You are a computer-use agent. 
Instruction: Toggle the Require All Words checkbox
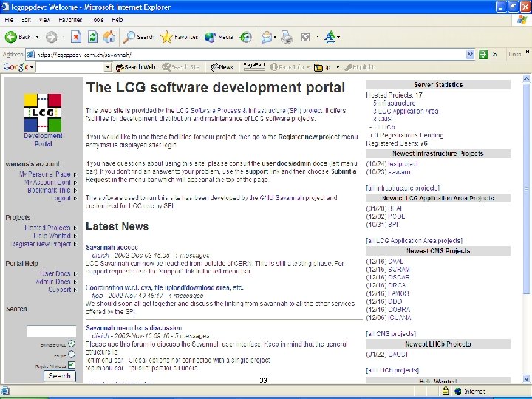(71, 365)
